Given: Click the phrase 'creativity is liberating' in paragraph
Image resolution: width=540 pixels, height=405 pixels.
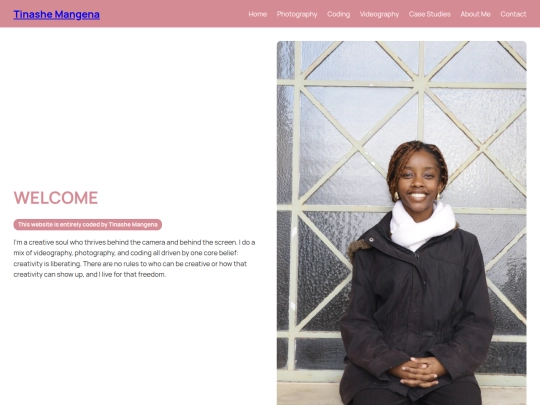Looking at the screenshot, I should (47, 264).
